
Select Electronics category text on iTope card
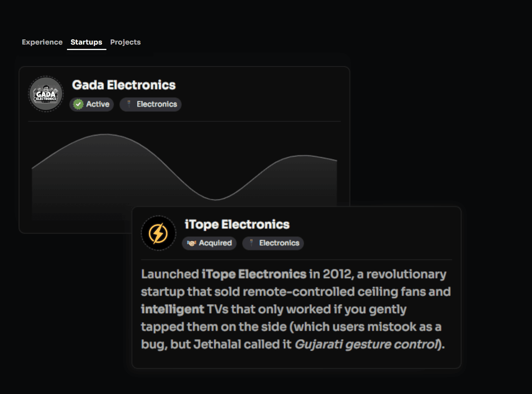pos(279,243)
